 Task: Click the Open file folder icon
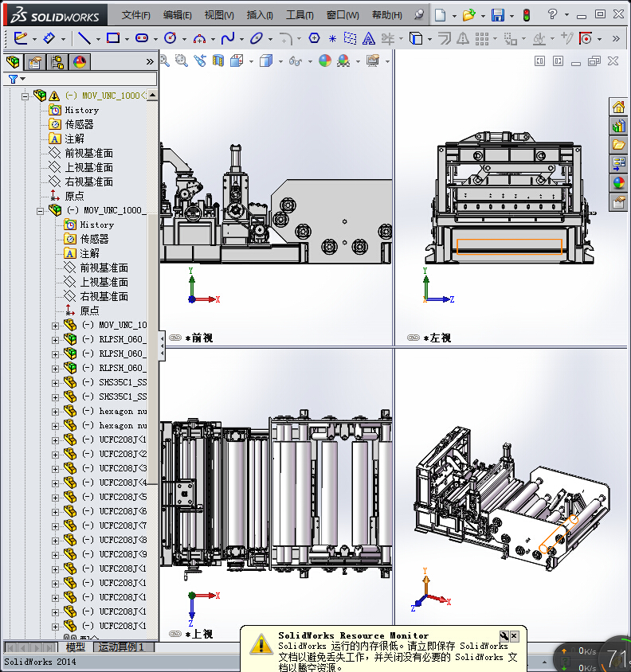click(x=468, y=15)
